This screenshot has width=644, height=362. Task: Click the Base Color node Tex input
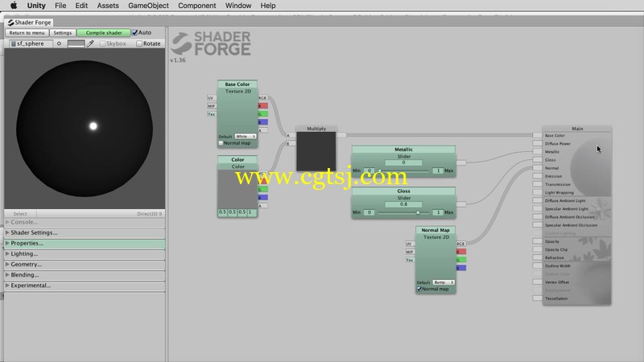click(212, 114)
